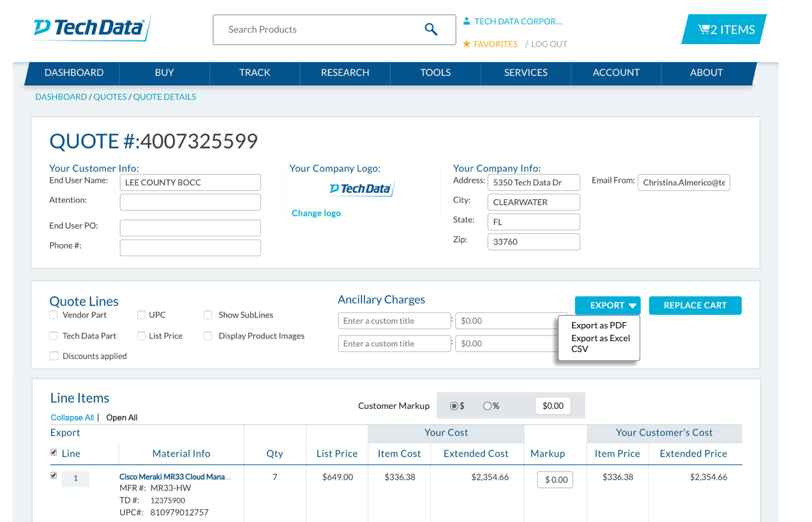Click the Open All link

(x=122, y=418)
